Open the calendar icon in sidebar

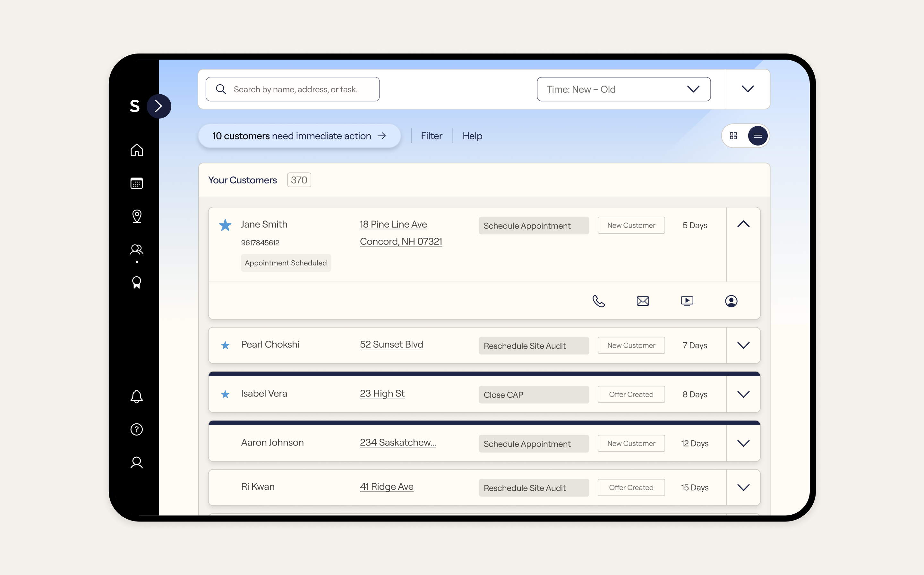pyautogui.click(x=137, y=183)
